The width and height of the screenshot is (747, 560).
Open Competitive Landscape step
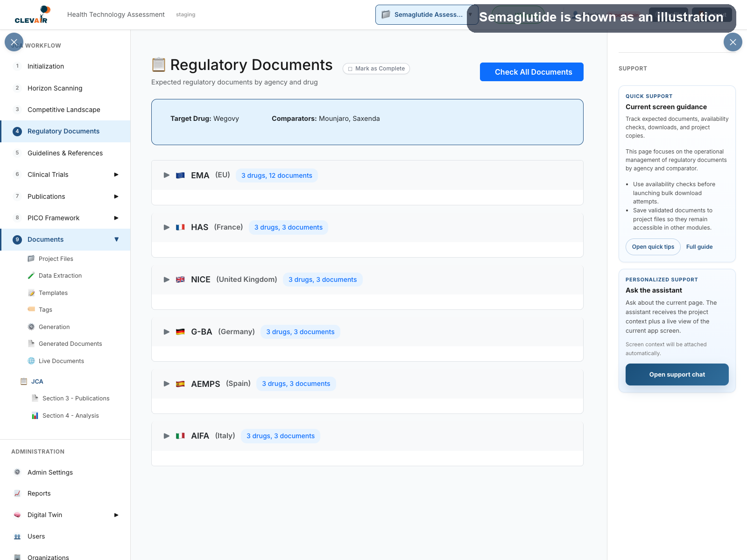[65, 110]
